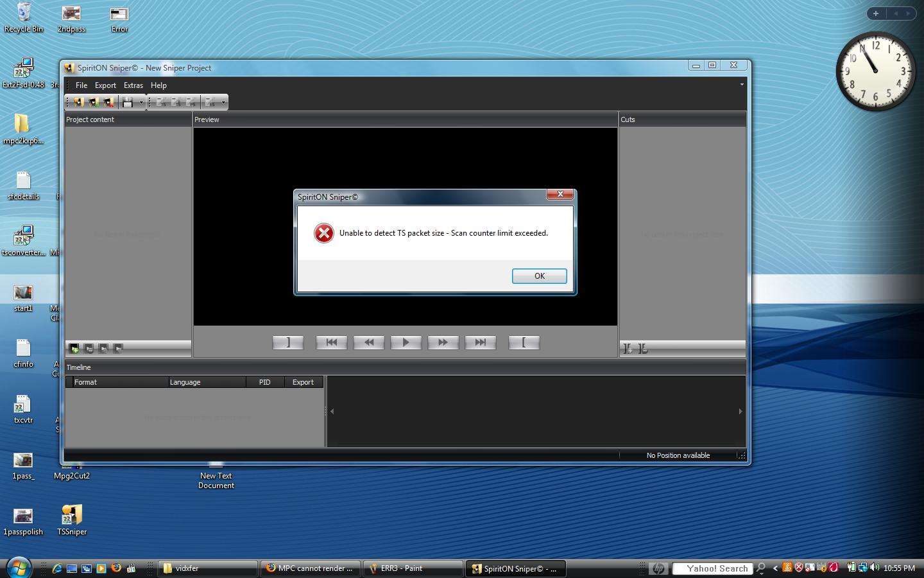The height and width of the screenshot is (578, 924).
Task: Click the clock gadget on desktop
Action: (876, 71)
